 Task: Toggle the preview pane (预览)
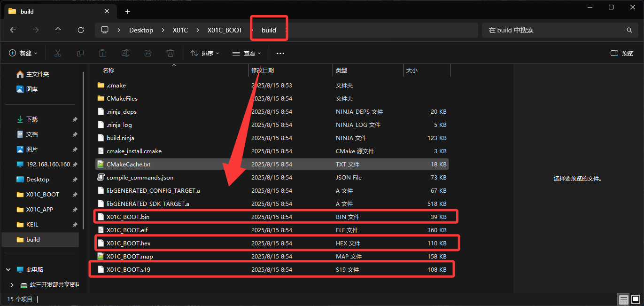pos(622,54)
